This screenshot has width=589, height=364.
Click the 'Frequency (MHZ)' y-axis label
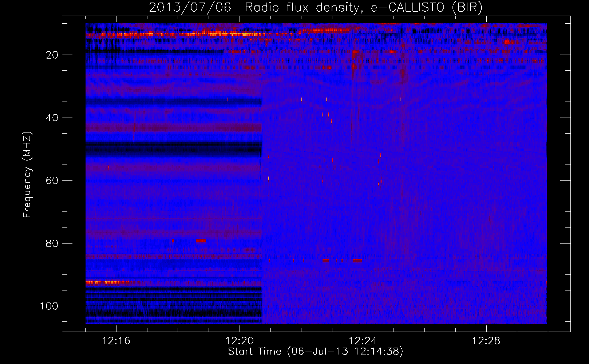click(27, 175)
